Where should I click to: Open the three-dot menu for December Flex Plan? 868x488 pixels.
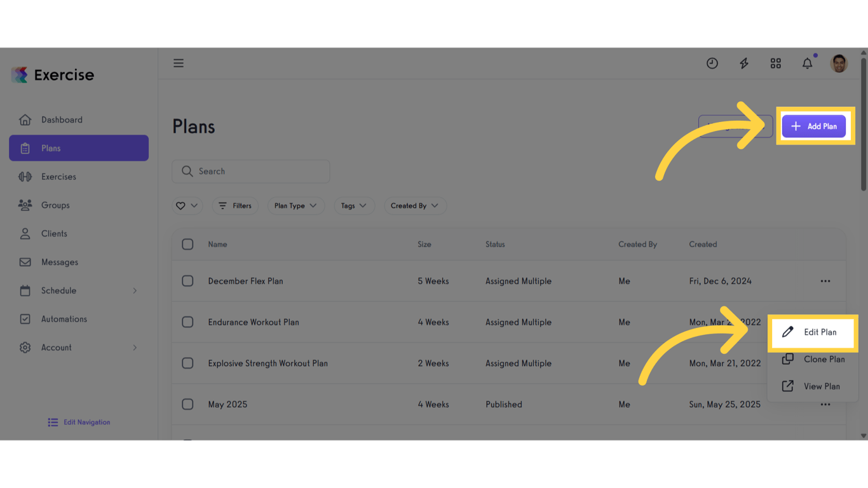click(825, 280)
